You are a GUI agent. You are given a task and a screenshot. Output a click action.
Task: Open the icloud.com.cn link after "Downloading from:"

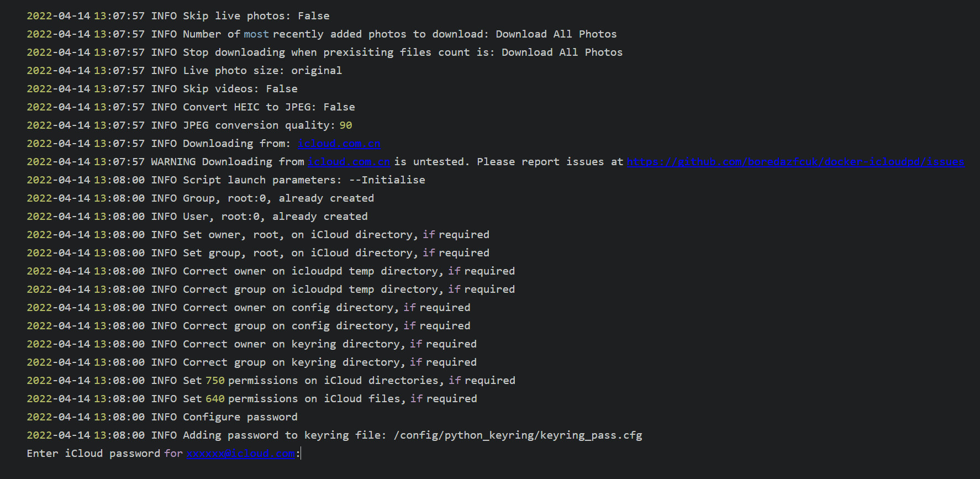(339, 144)
